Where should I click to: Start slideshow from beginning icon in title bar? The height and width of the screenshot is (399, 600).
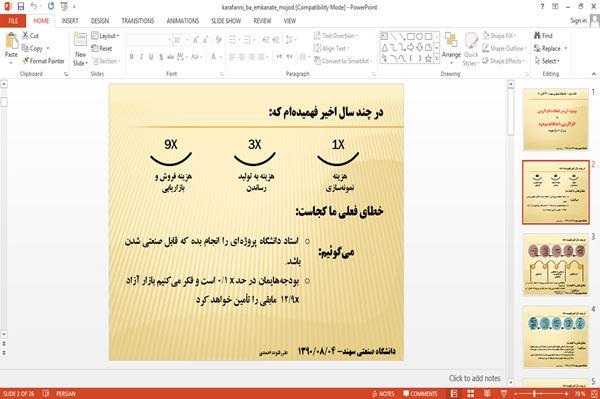(64, 7)
